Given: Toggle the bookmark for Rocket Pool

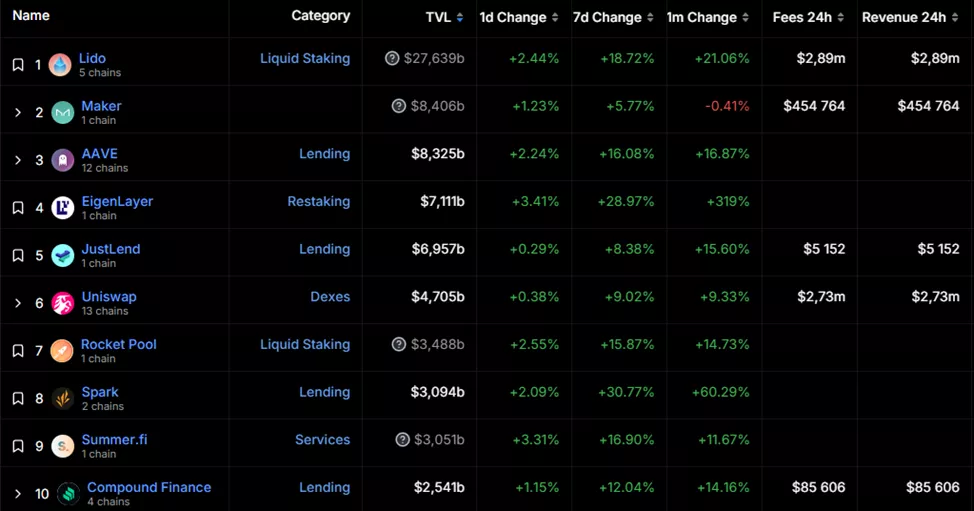Looking at the screenshot, I should (18, 351).
